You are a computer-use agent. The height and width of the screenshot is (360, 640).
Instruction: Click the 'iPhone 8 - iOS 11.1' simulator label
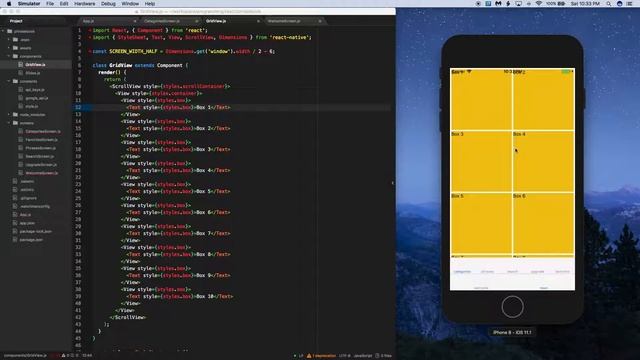[512, 333]
